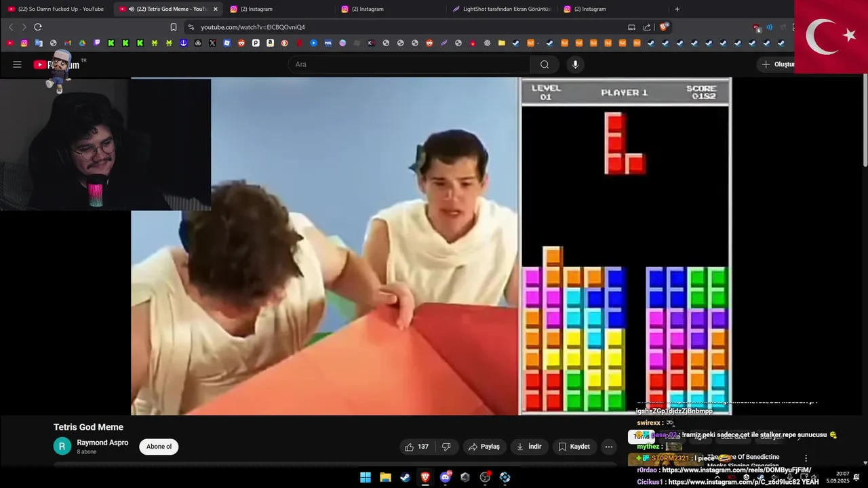
Task: Share page via address bar share icon
Action: (647, 27)
